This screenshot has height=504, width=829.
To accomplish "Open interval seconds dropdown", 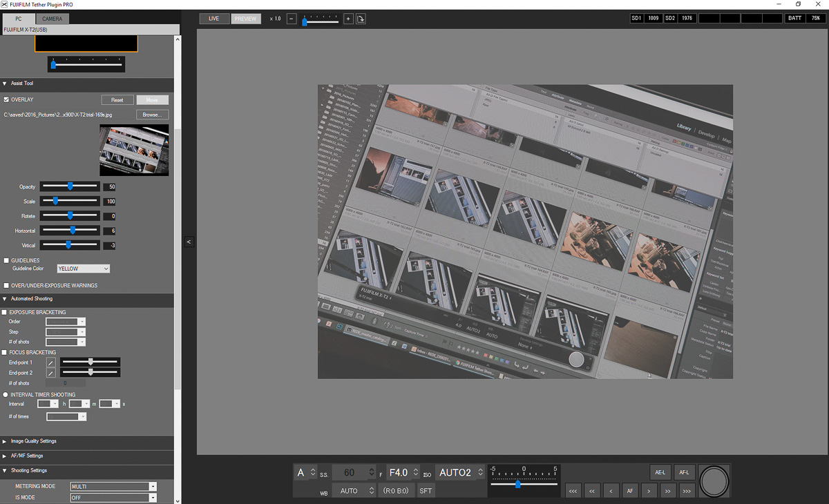I will point(111,403).
